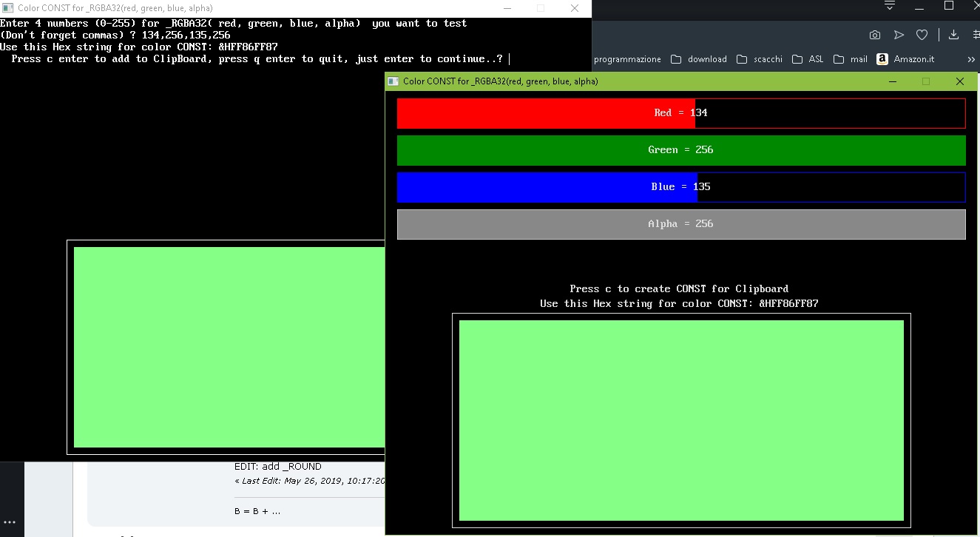Click the hex string line in front window

pyautogui.click(x=679, y=303)
